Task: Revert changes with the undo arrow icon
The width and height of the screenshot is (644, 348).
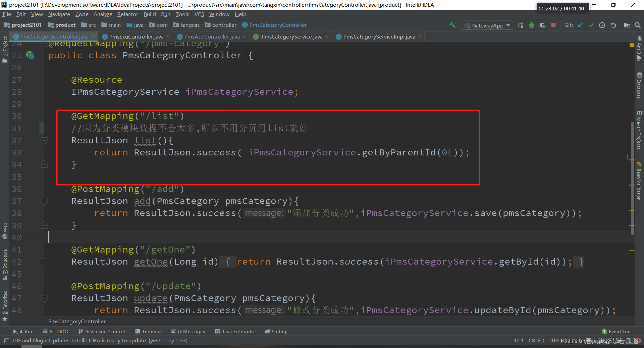Action: coord(613,25)
